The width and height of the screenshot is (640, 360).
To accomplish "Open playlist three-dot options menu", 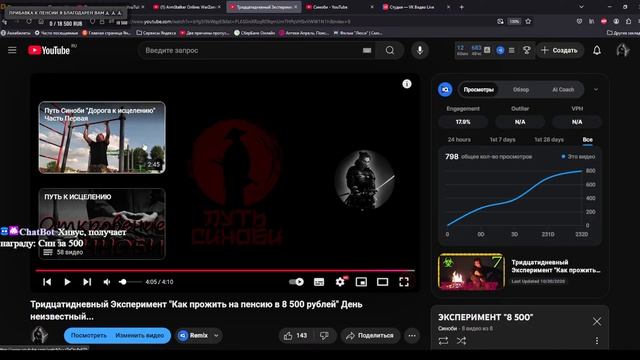I will (597, 340).
